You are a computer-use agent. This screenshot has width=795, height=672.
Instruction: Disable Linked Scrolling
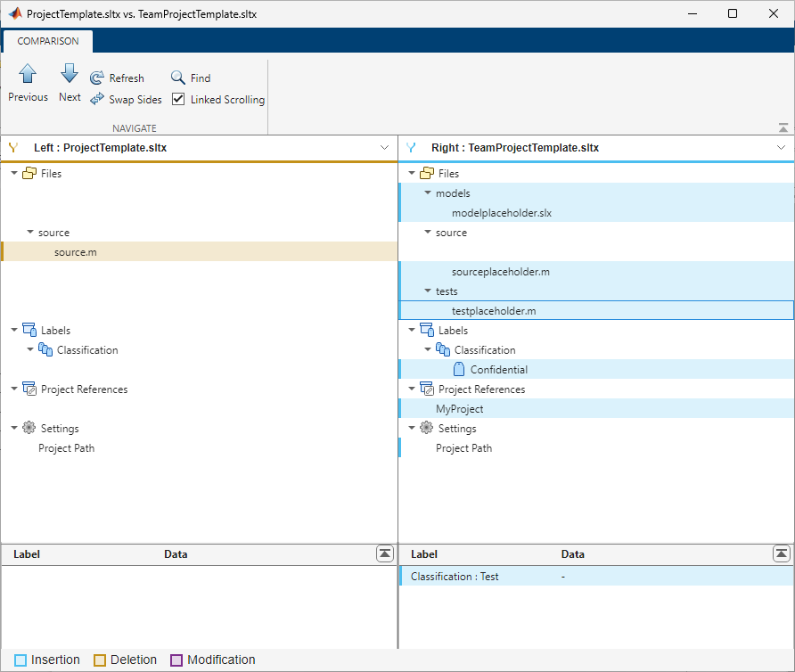[x=178, y=99]
